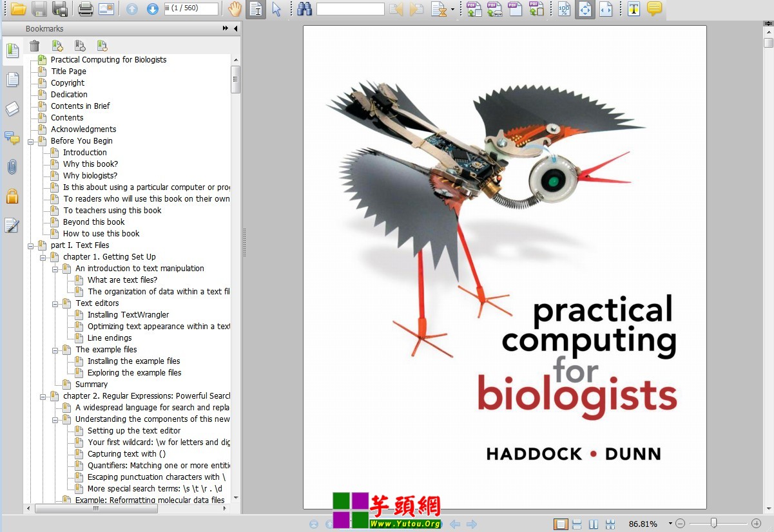Open the search options dropdown arrow

[x=452, y=10]
